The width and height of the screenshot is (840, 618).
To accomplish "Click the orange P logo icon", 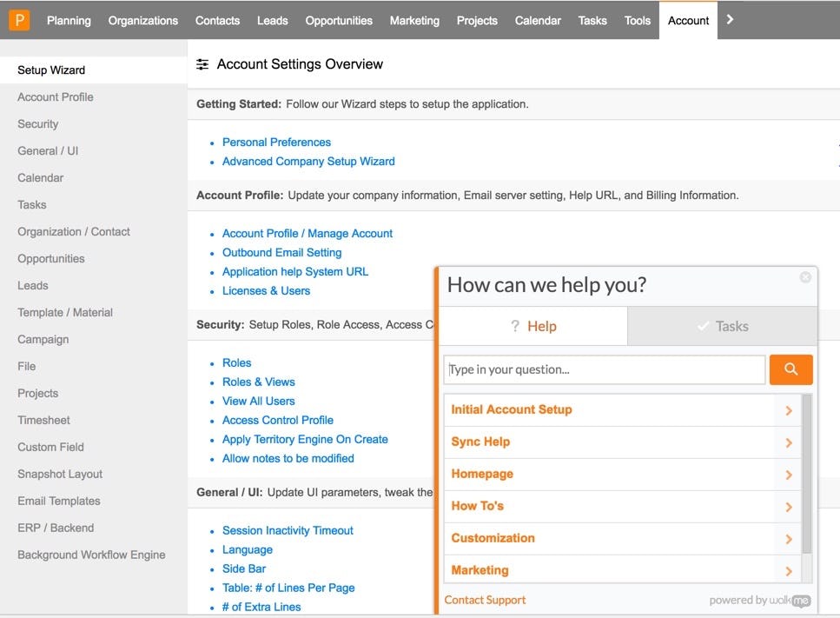I will pos(19,20).
